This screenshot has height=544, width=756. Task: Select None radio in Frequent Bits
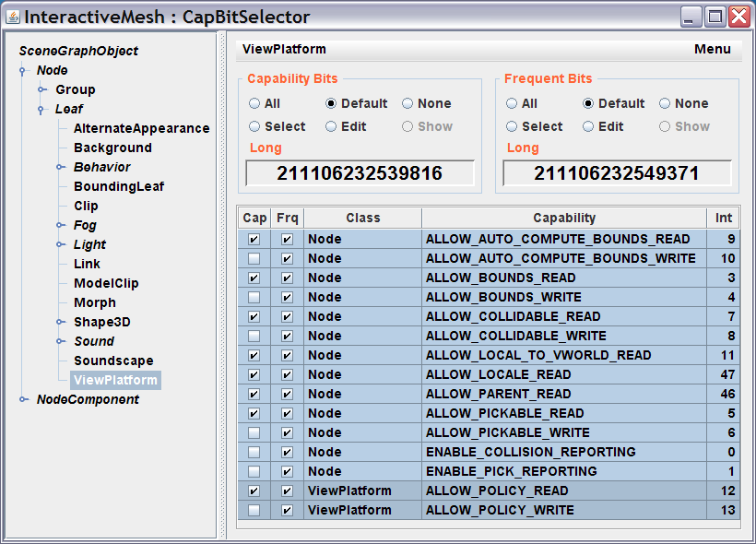point(665,104)
